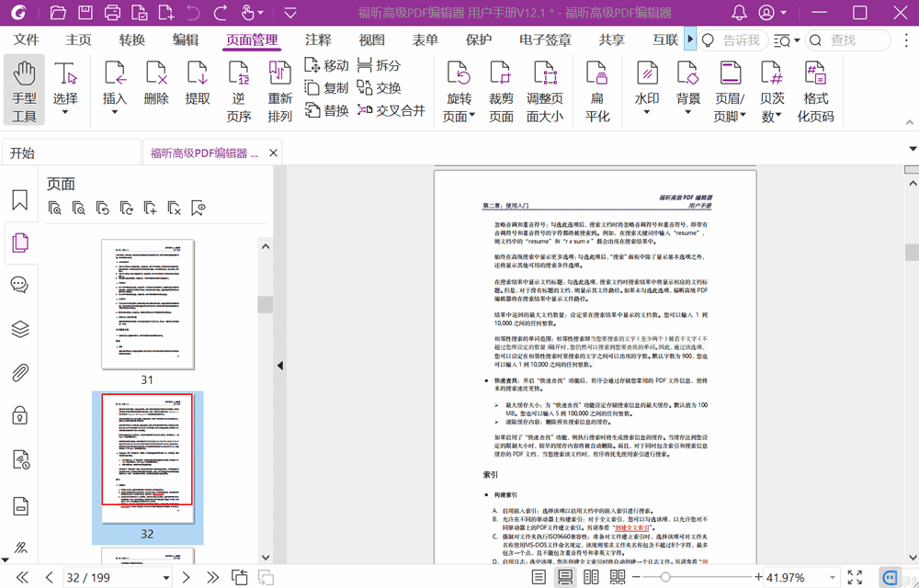
Task: Click the 扁平化 flatten button
Action: click(597, 91)
